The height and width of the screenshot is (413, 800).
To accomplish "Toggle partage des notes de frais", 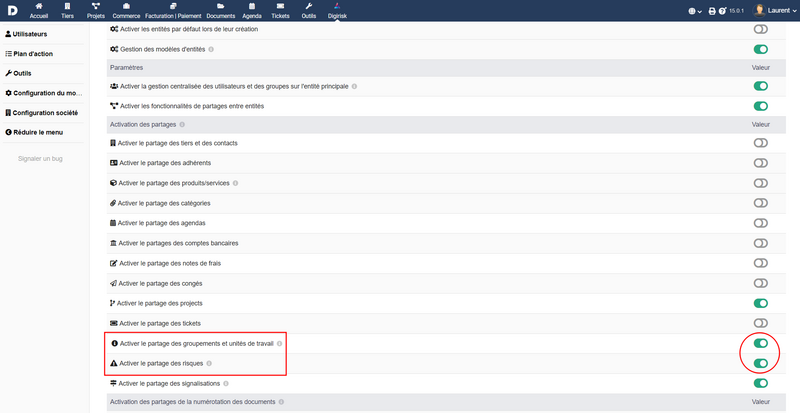I will coord(760,263).
